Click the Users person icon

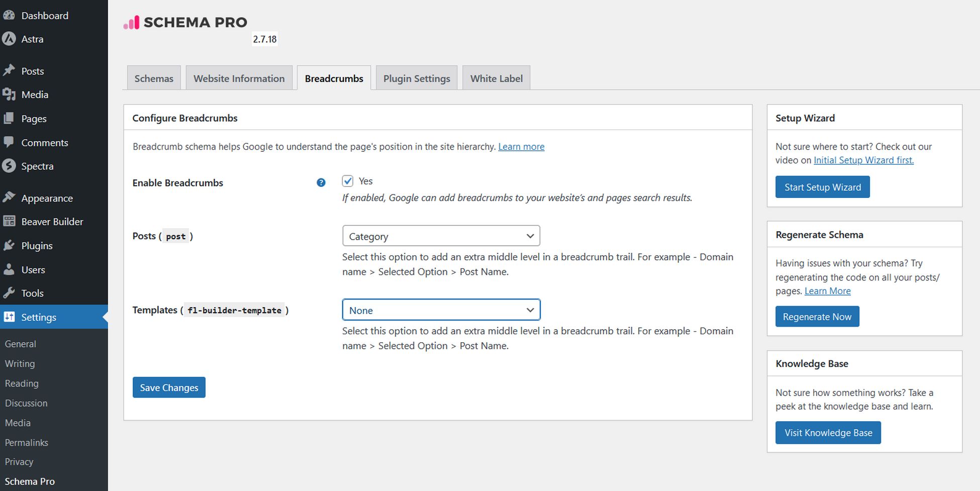[9, 269]
